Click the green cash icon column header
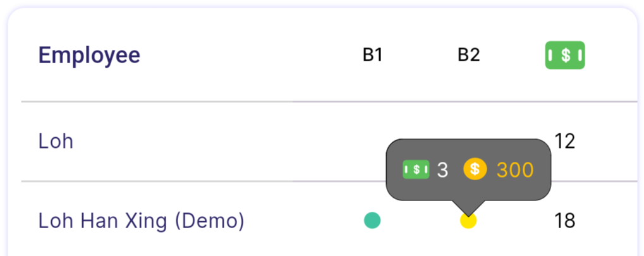The height and width of the screenshot is (256, 644). point(565,56)
